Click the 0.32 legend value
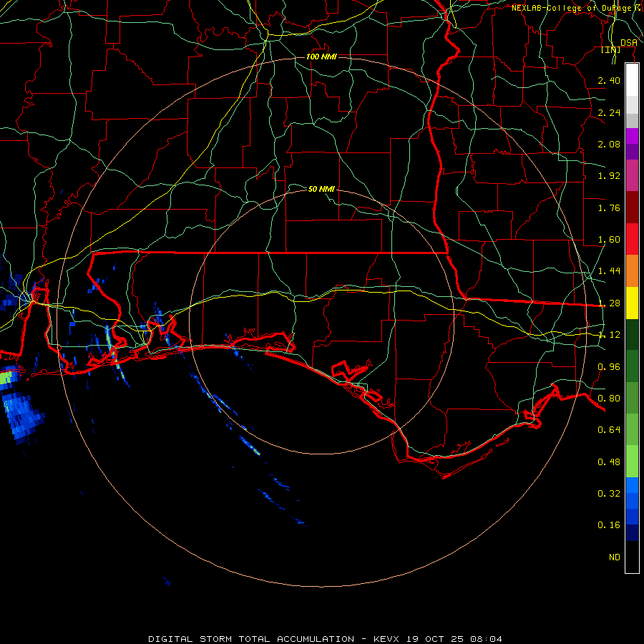The height and width of the screenshot is (644, 644). click(609, 494)
